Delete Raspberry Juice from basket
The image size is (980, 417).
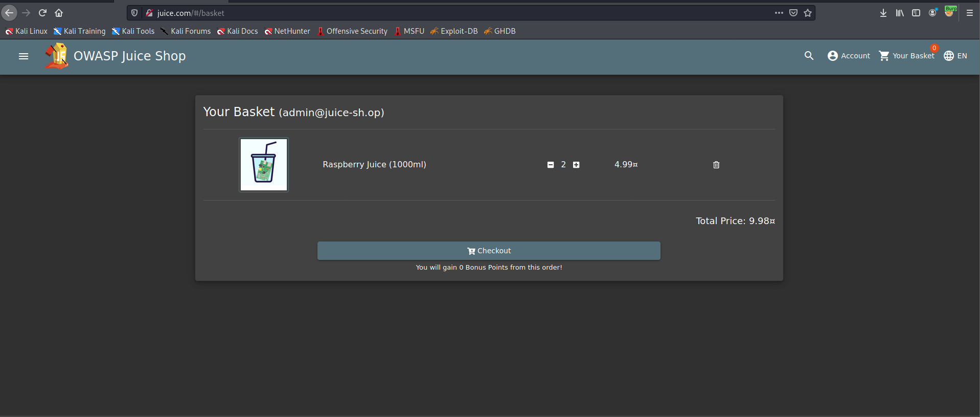(716, 165)
